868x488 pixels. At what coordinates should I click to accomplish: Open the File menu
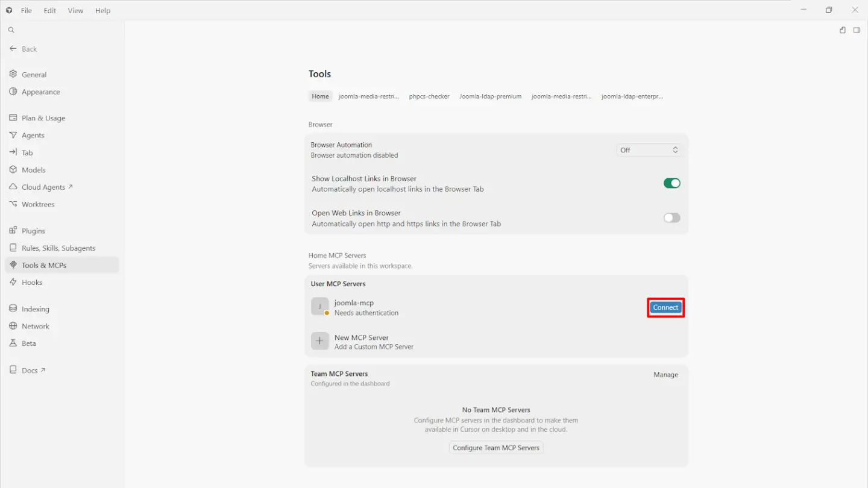pyautogui.click(x=27, y=10)
